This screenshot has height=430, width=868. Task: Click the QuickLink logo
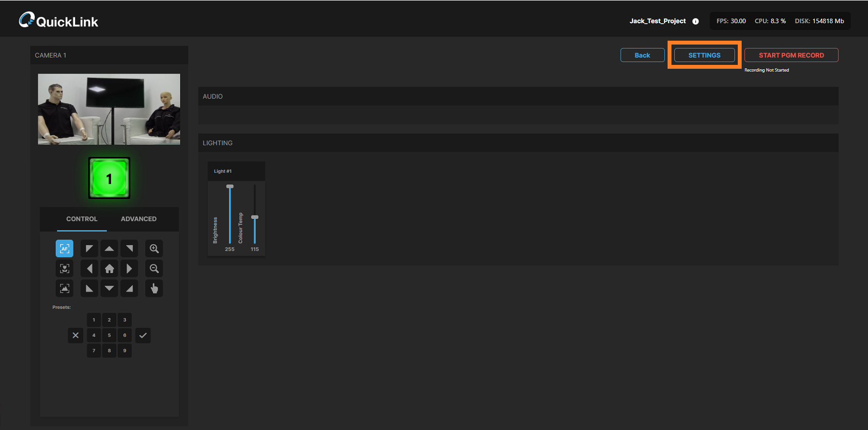(59, 21)
